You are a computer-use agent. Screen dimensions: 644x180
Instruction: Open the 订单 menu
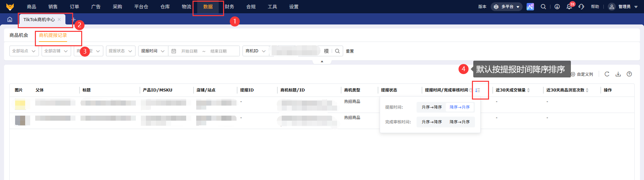click(74, 7)
